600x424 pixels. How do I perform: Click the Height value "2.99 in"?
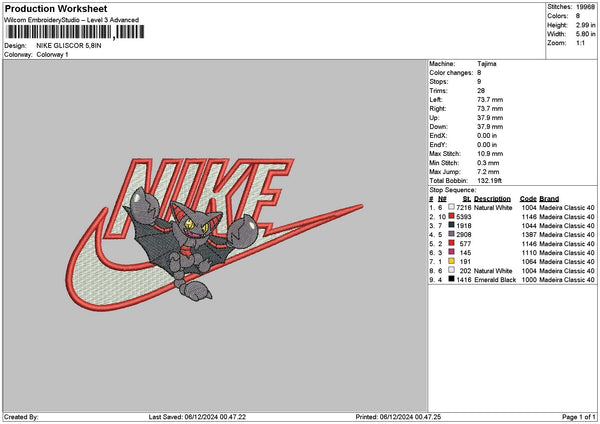point(585,25)
